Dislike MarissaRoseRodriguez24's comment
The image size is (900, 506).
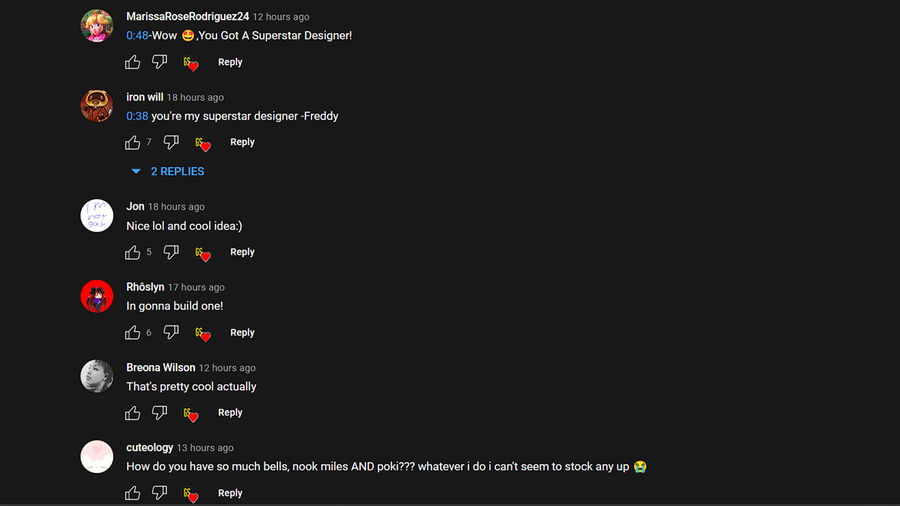pyautogui.click(x=159, y=61)
